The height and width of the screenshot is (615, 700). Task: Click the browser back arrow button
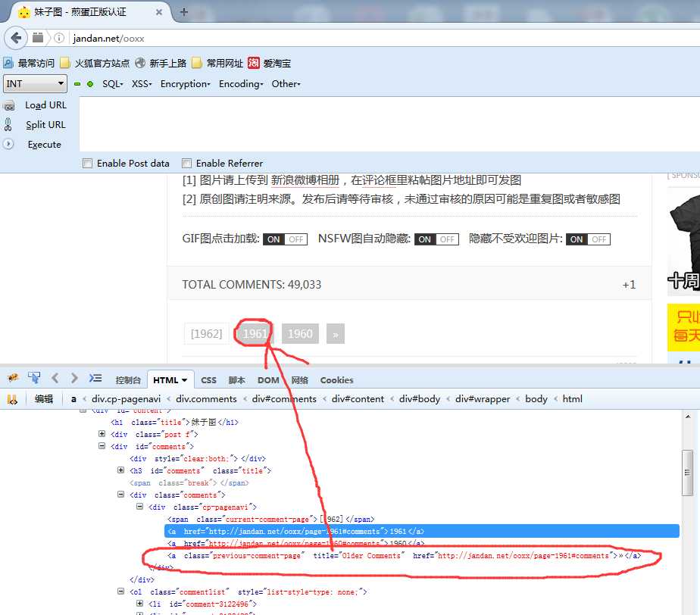click(x=16, y=38)
